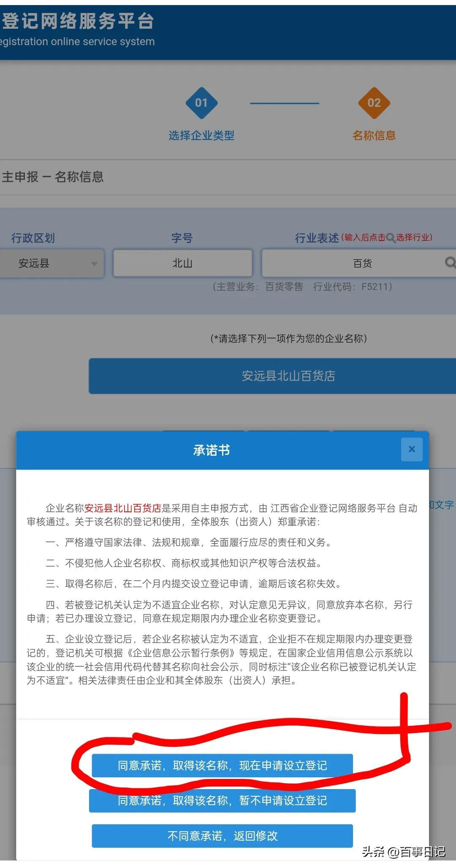The width and height of the screenshot is (456, 868).
Task: Choose the 安远县北山百货店 name option
Action: click(x=288, y=376)
